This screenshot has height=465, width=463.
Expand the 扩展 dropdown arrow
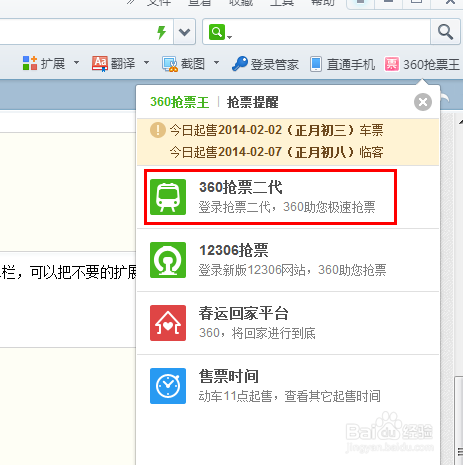77,63
